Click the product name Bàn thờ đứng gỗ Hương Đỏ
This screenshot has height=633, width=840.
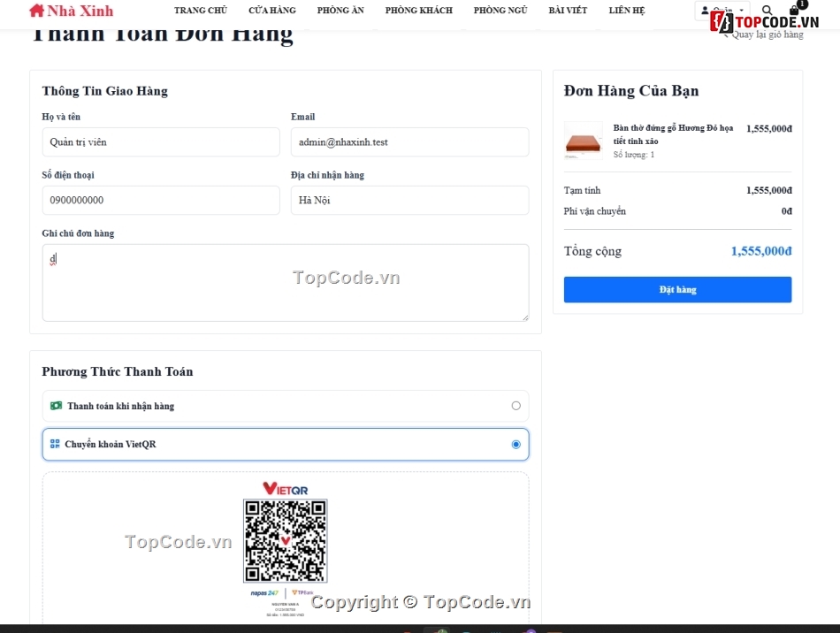click(x=673, y=134)
